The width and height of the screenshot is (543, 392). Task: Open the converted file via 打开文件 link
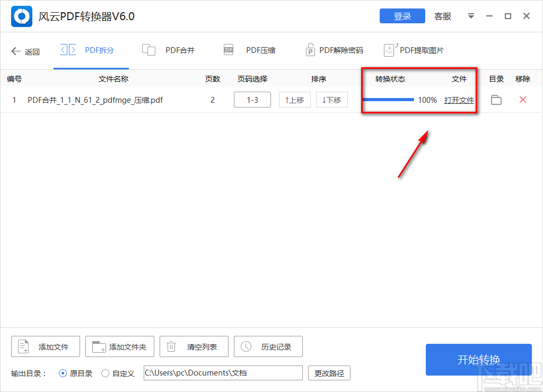[x=459, y=100]
